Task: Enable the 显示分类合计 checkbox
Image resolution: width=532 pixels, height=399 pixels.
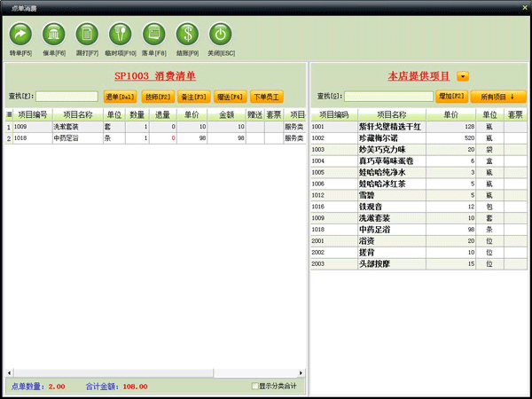Action: (255, 387)
